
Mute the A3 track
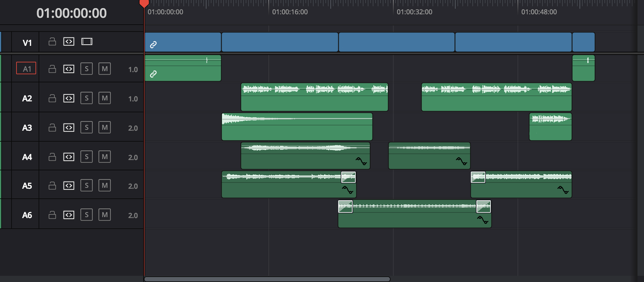pos(105,127)
